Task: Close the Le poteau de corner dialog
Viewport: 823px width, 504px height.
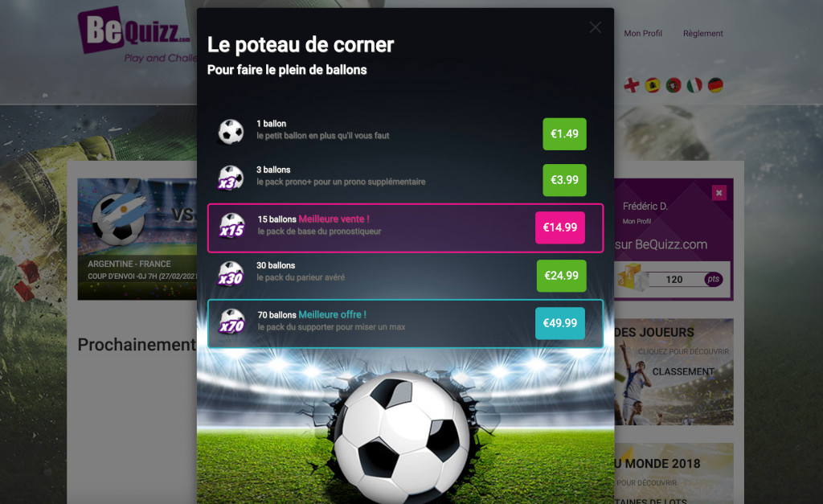Action: (596, 27)
